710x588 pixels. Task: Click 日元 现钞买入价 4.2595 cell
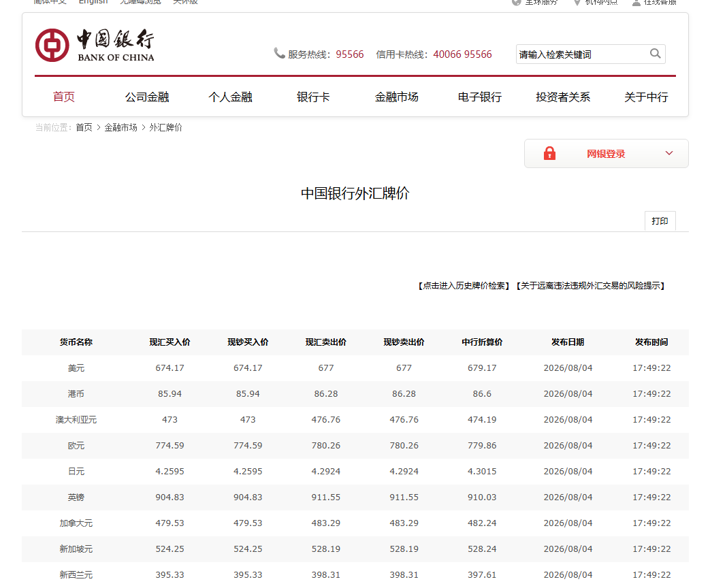click(x=248, y=471)
